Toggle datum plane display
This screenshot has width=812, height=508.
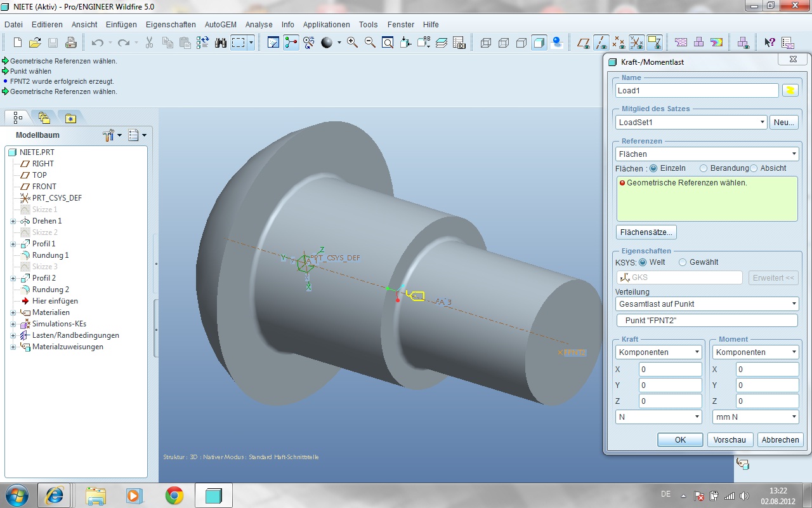[584, 43]
